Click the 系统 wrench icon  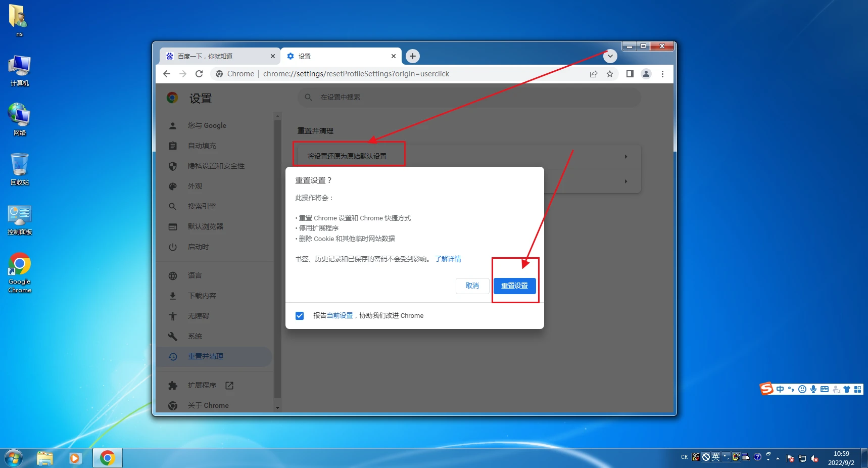pyautogui.click(x=173, y=336)
